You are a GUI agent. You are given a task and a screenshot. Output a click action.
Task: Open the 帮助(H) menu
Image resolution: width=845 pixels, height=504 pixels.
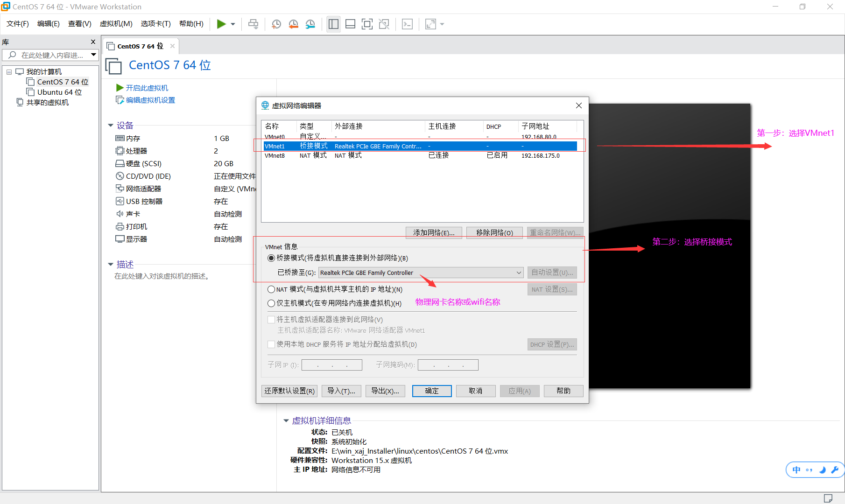tap(191, 24)
